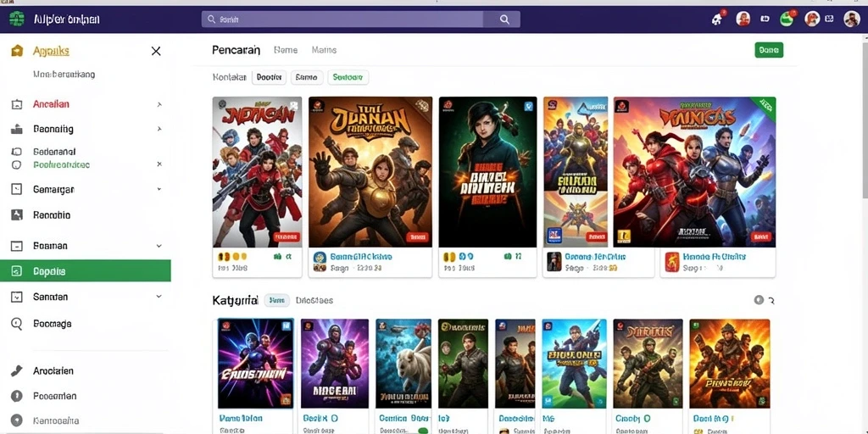Remove the green Poohreotarec item with its x
868x434 pixels.
click(x=159, y=164)
